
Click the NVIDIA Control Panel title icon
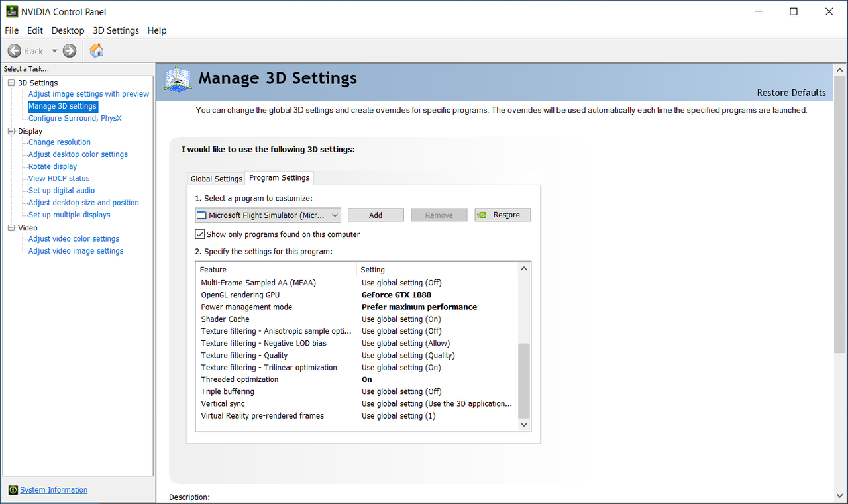click(12, 11)
